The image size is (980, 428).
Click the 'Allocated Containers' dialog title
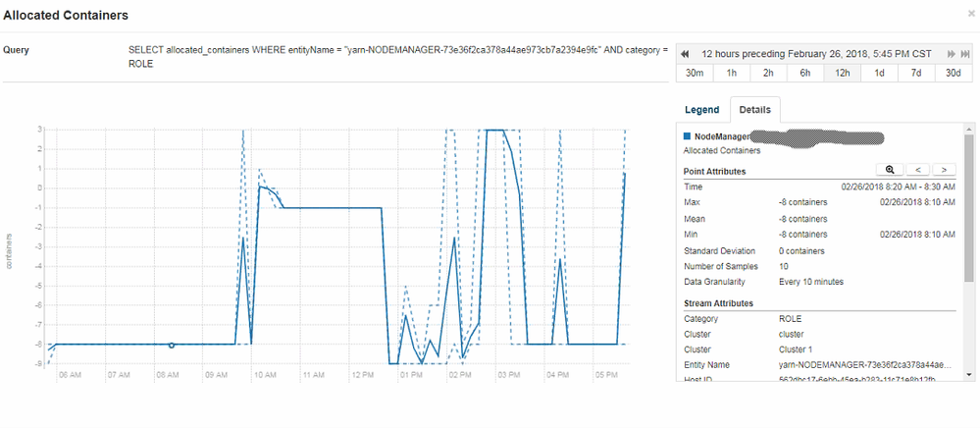(67, 16)
